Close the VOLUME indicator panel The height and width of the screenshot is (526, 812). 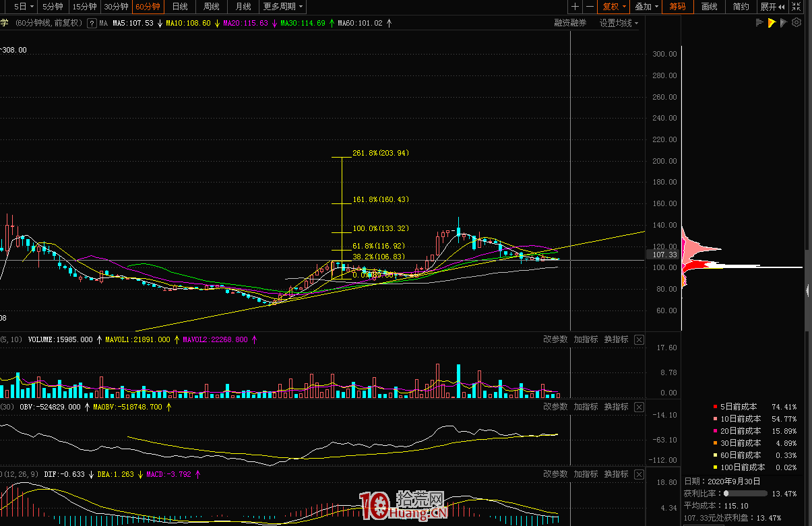pos(639,339)
